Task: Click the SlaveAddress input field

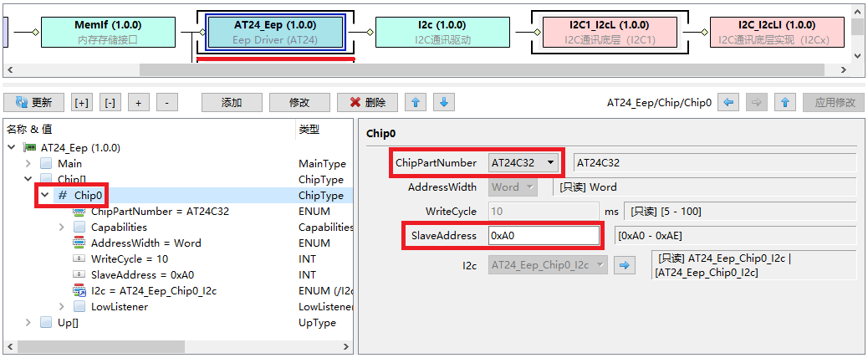Action: (x=544, y=236)
